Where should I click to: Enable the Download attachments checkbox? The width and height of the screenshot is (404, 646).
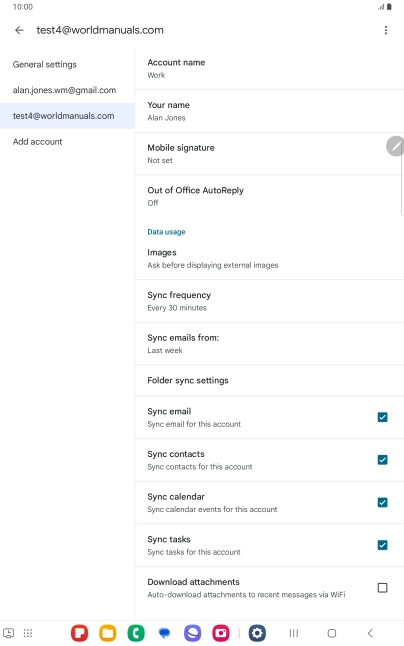tap(382, 587)
